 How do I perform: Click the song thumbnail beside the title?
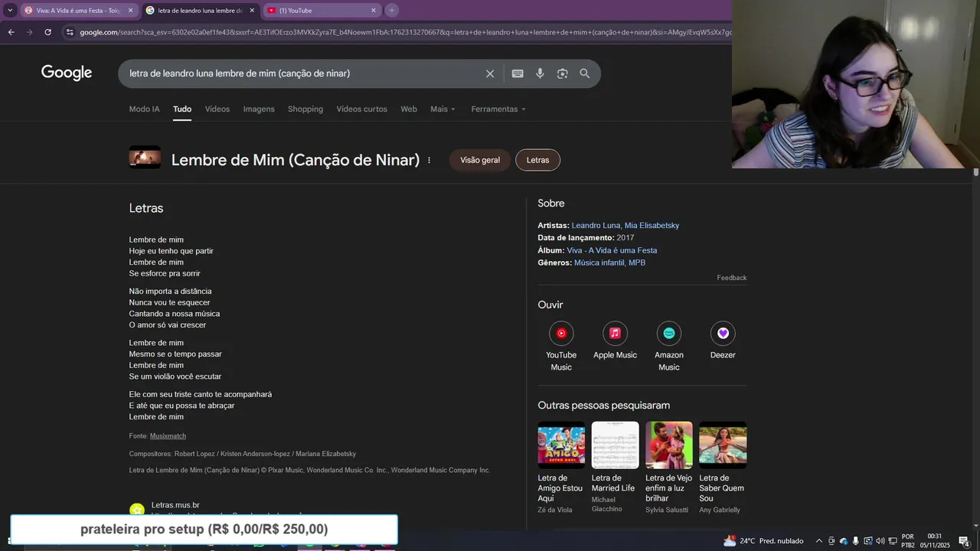(x=145, y=157)
